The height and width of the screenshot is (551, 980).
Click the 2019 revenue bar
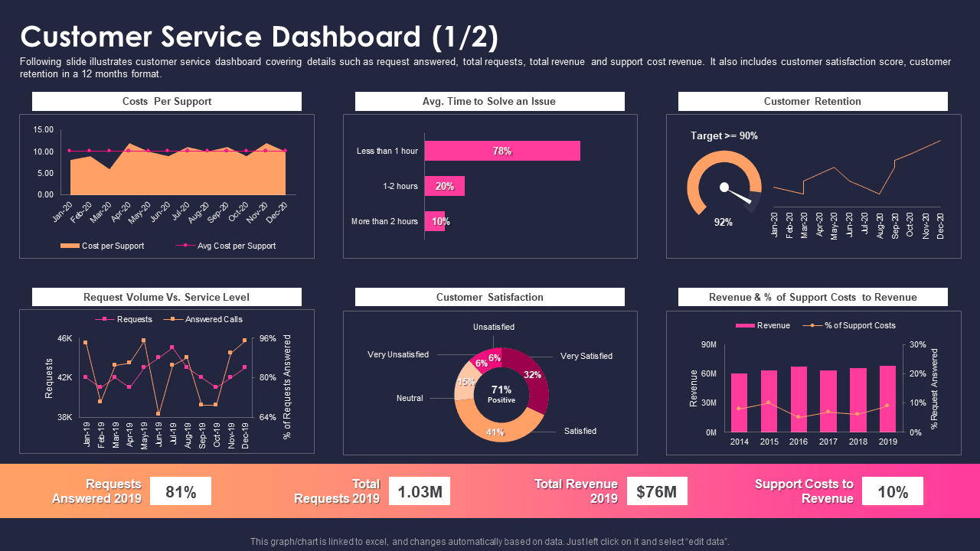pyautogui.click(x=887, y=399)
